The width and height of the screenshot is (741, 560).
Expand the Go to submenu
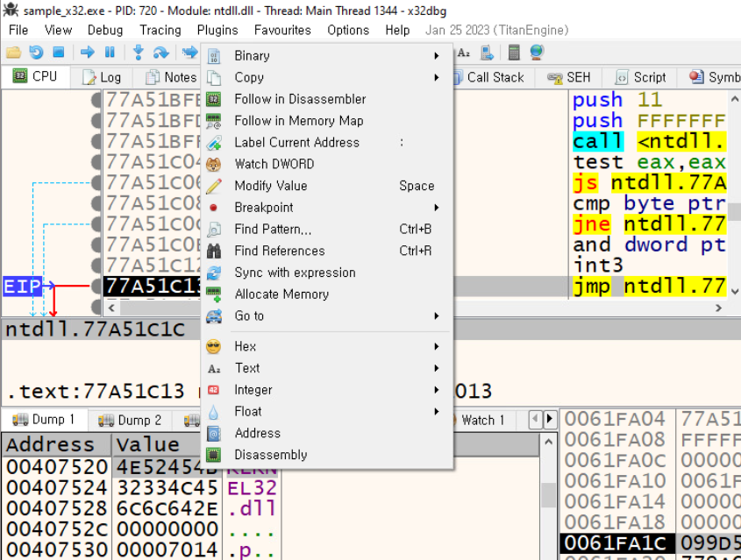(329, 315)
